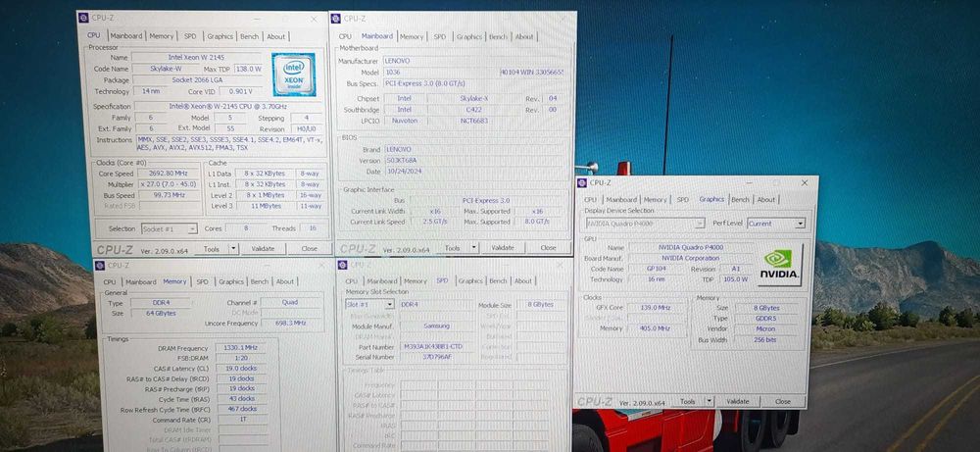Image resolution: width=980 pixels, height=452 pixels.
Task: Open Bench tab in the CPU window
Action: click(249, 36)
